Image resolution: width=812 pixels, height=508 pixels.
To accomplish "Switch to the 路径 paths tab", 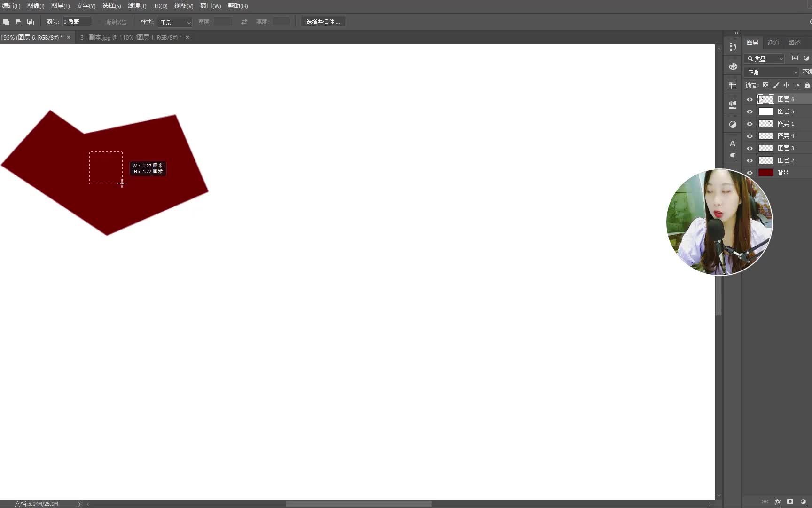I will coord(794,42).
